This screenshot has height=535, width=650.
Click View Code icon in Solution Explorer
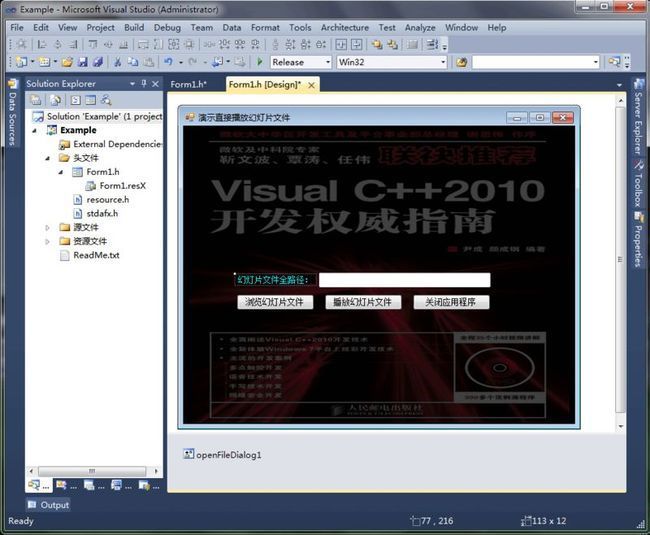[75, 100]
